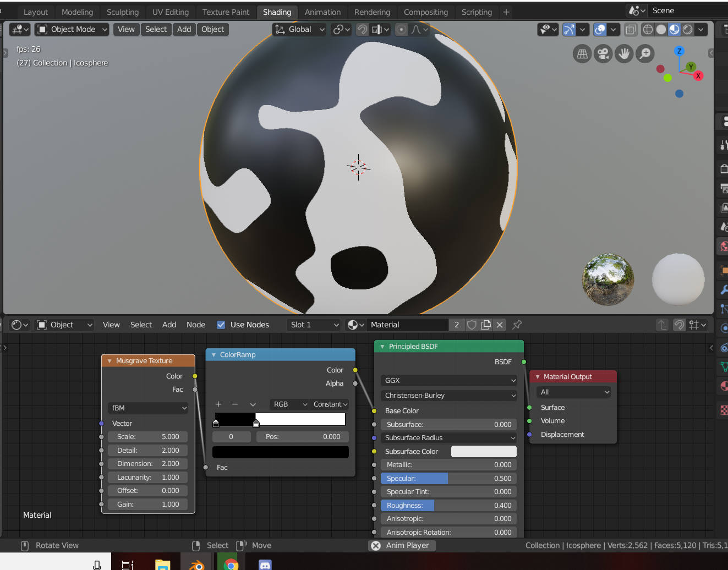Toggle snapping magnet in 3D viewport
Screen dimensions: 728x570
point(362,29)
